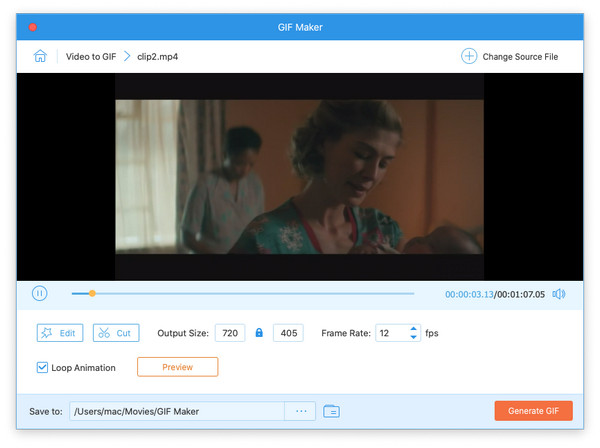Close the GIF Maker window
Screen dimensions: 600x448
pyautogui.click(x=33, y=27)
